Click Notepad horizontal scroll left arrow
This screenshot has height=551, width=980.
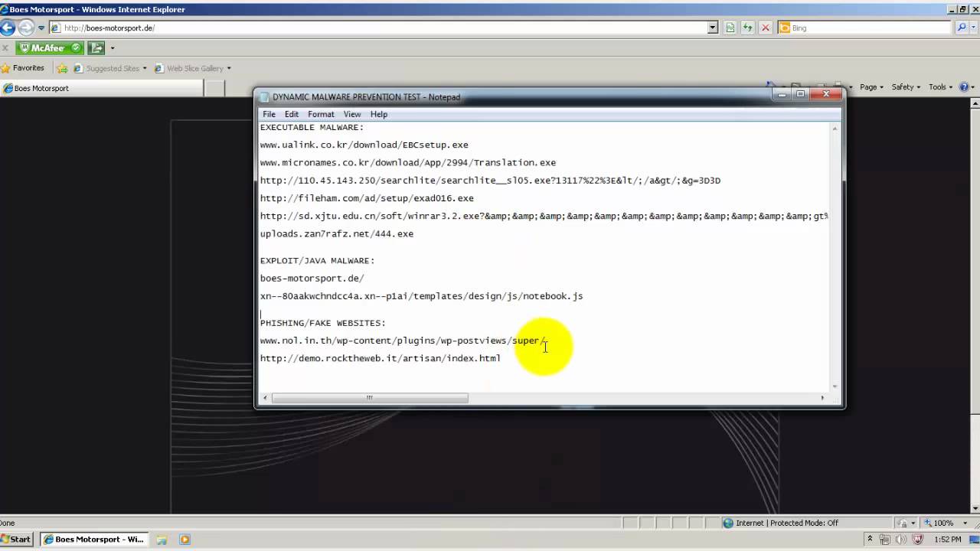pyautogui.click(x=266, y=398)
